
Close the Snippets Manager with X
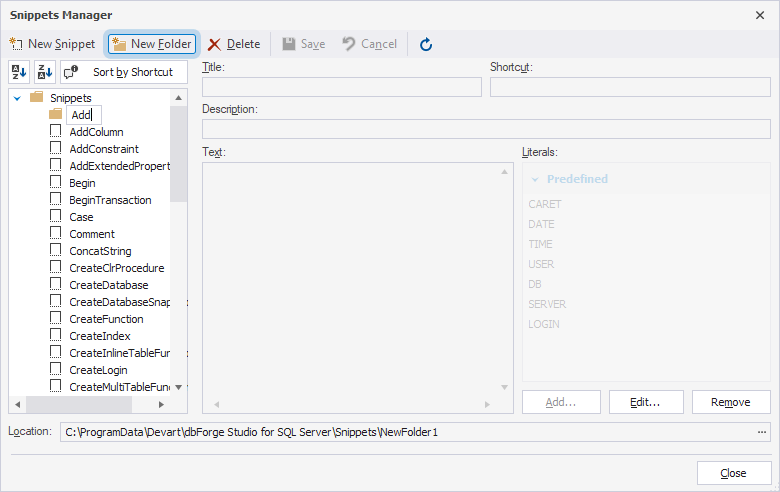point(760,15)
